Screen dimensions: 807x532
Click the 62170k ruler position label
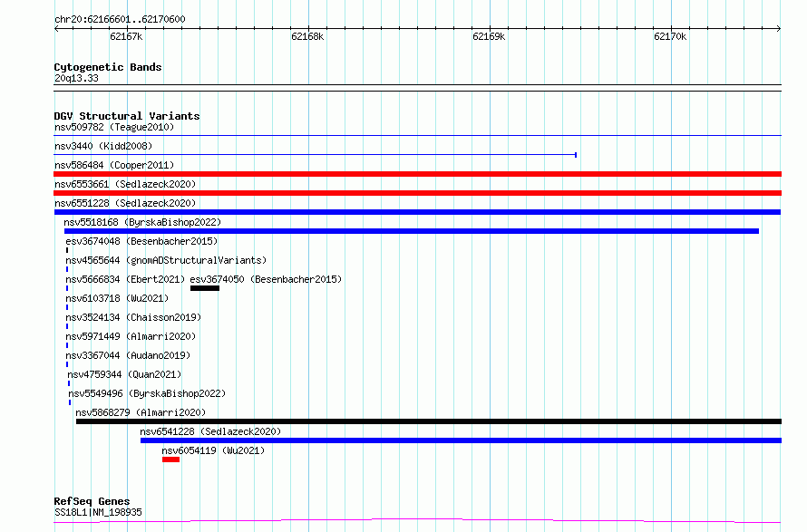pyautogui.click(x=670, y=36)
